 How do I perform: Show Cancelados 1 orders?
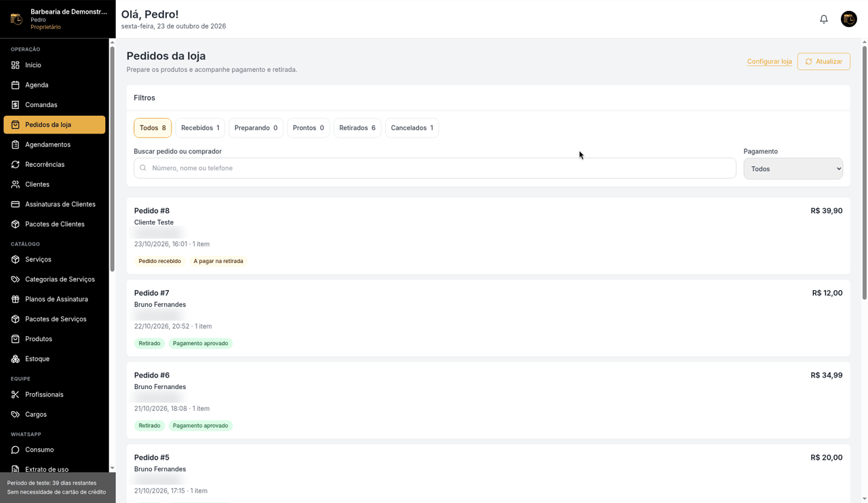[412, 128]
